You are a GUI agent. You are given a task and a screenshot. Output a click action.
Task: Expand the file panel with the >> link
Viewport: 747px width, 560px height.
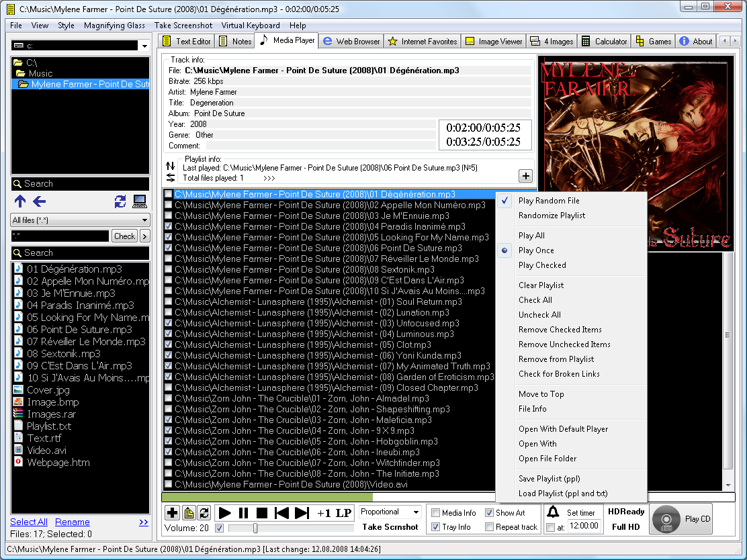click(x=143, y=522)
